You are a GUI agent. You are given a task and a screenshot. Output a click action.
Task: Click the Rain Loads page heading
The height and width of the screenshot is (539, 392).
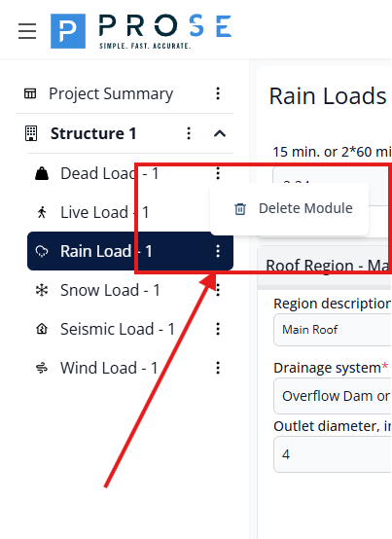point(328,96)
